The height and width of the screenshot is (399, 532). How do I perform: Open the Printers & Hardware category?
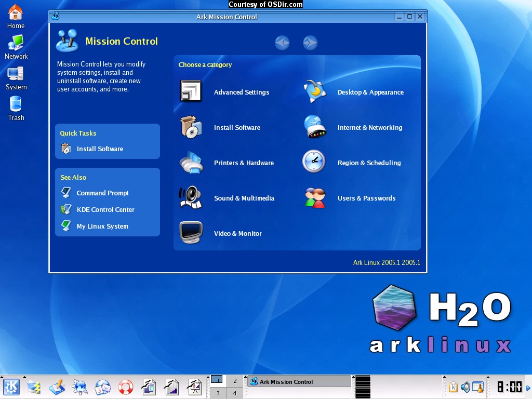227,163
